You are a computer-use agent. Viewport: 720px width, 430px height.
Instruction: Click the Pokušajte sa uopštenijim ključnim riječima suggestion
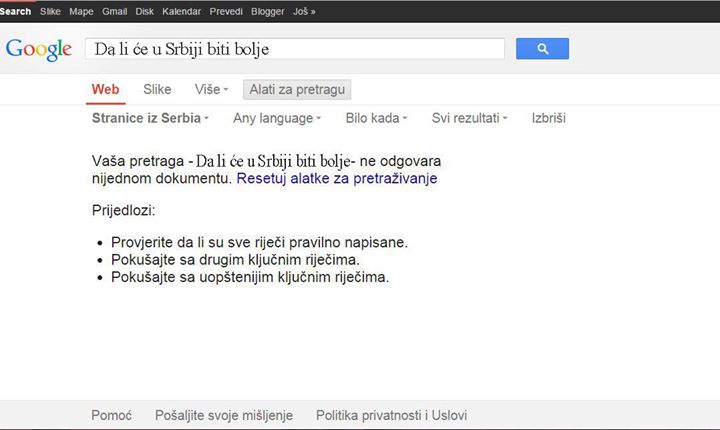coord(250,277)
